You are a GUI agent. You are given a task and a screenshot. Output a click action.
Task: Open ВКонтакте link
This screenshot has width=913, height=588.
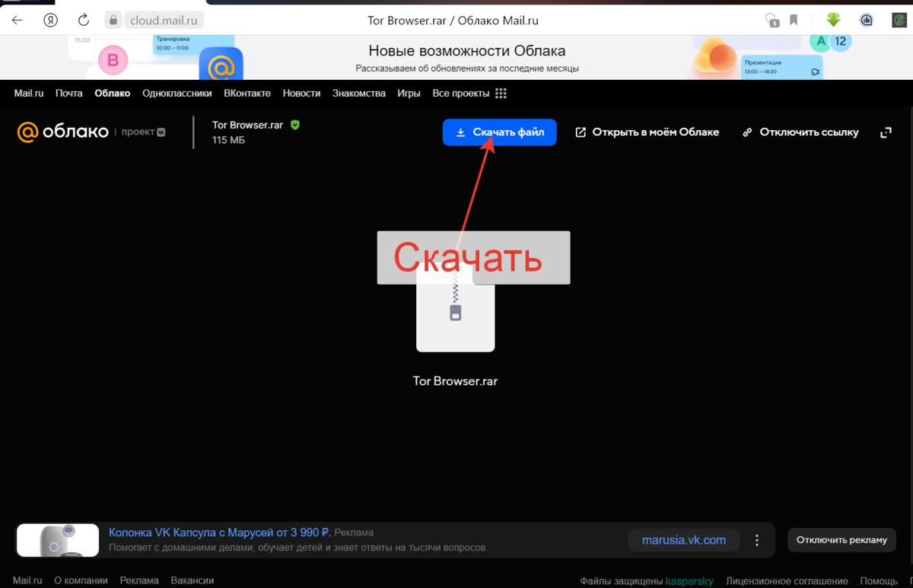click(x=247, y=94)
